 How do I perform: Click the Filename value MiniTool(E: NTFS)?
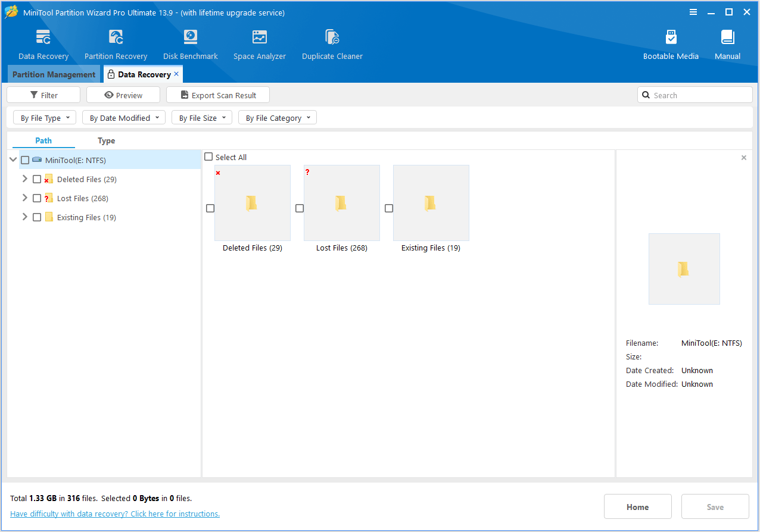click(712, 343)
